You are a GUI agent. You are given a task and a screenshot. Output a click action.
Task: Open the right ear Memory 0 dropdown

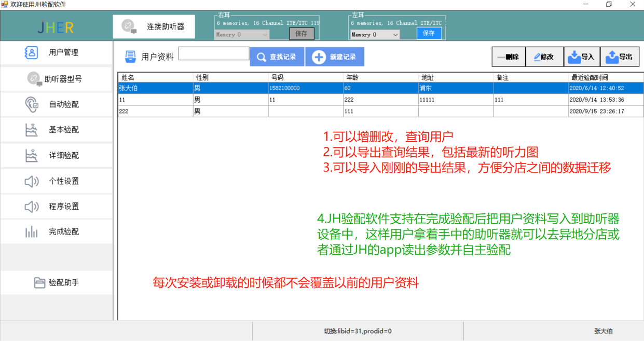tap(241, 35)
